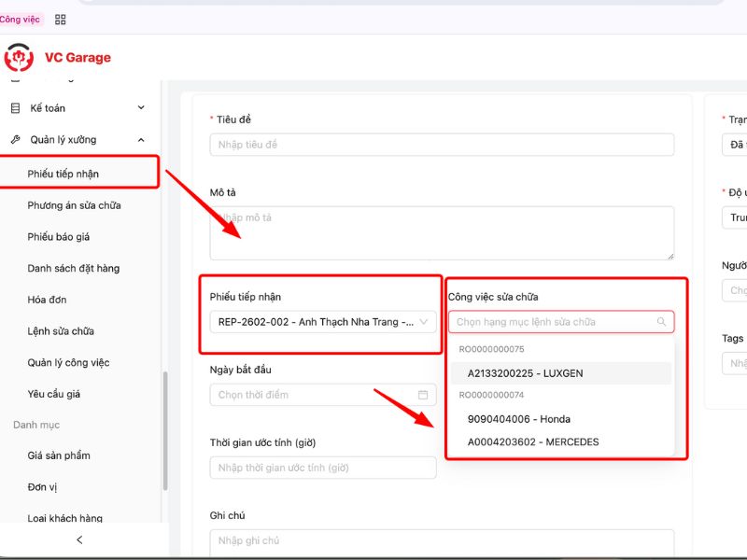Expand the Kế toán menu chevron

coord(141,108)
